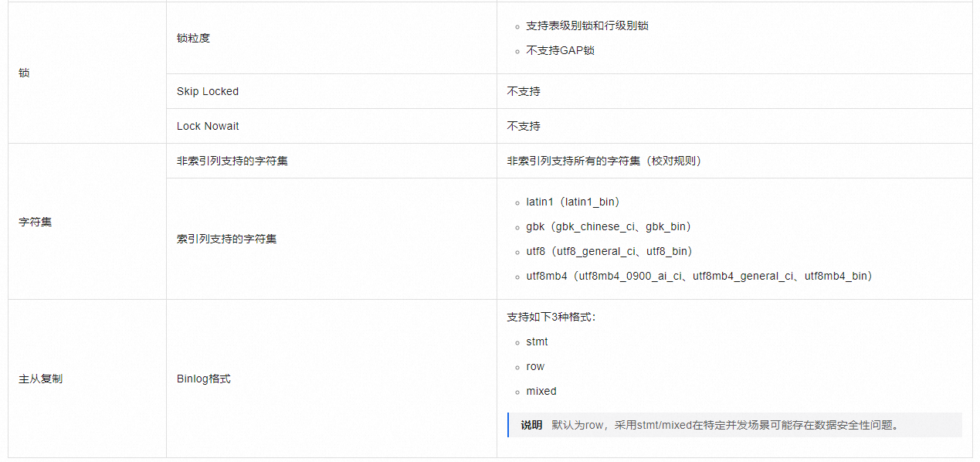Click the stmt bullet item

(x=537, y=341)
